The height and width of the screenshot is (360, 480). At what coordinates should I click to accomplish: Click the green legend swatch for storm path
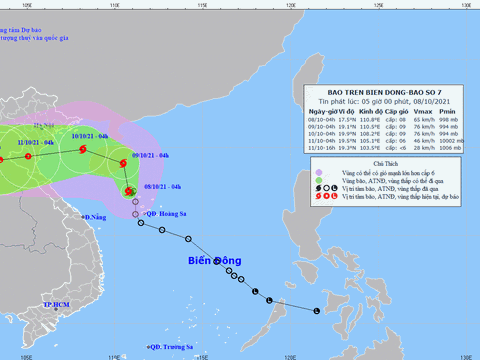point(319,181)
